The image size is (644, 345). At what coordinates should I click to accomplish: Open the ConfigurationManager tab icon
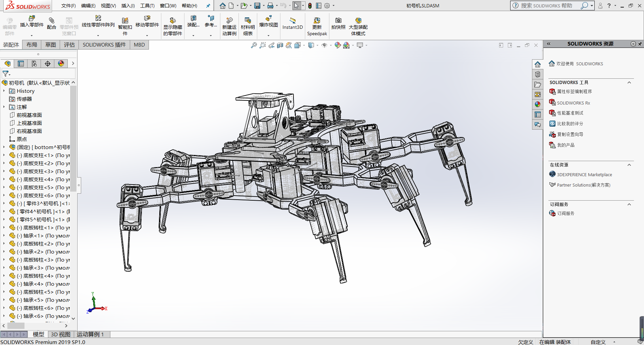pos(34,64)
